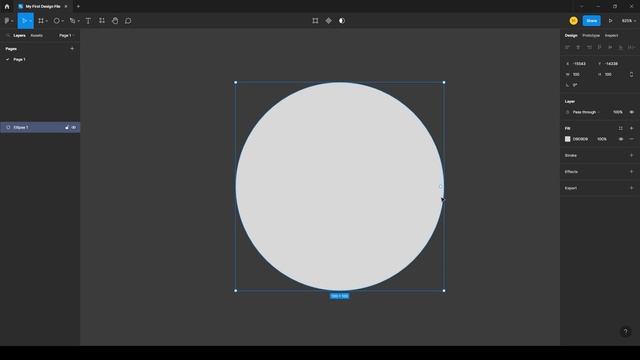Click the Align top icon
The width and height of the screenshot is (640, 360).
(x=599, y=47)
